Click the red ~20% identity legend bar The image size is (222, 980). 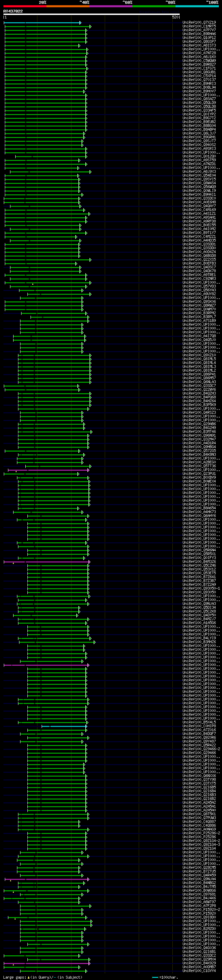tap(25, 6)
